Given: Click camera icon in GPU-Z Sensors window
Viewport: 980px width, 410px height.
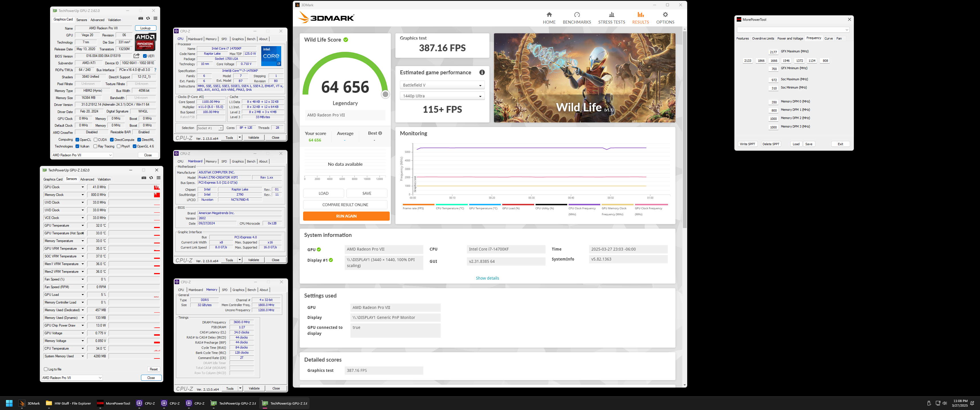Looking at the screenshot, I should point(144,178).
